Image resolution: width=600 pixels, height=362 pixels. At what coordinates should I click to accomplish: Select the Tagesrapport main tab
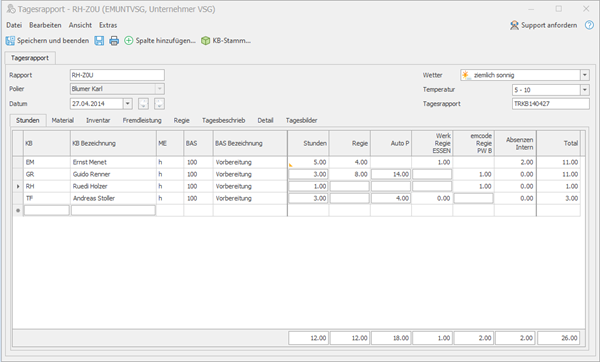click(x=30, y=58)
